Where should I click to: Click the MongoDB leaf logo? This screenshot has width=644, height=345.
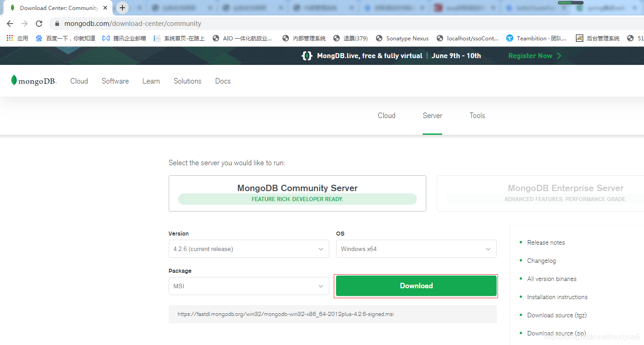(x=15, y=80)
